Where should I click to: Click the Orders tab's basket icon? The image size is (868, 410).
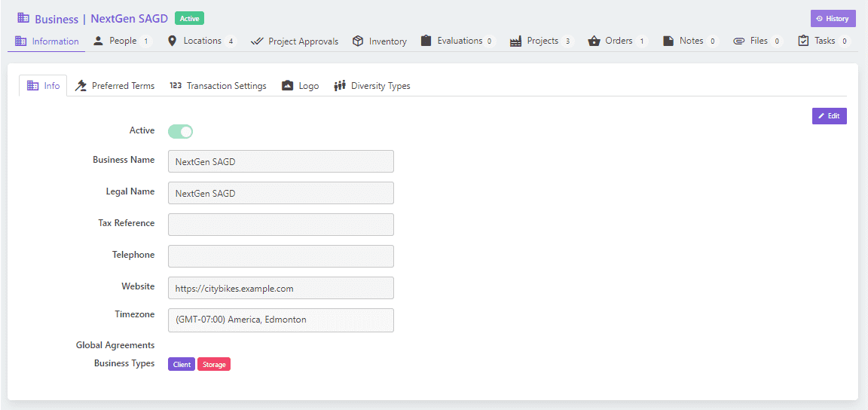[x=594, y=41]
